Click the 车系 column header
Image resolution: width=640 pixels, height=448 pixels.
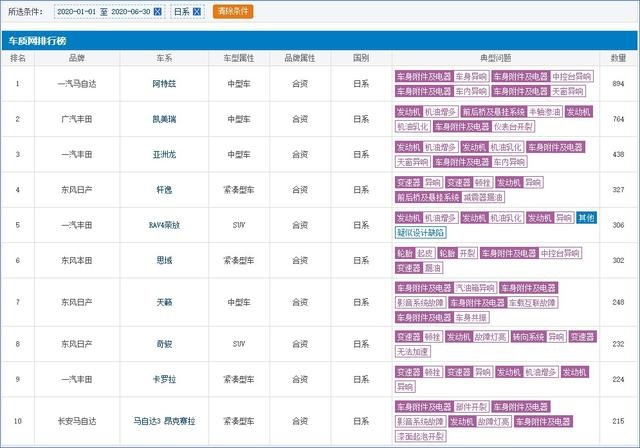(x=164, y=58)
